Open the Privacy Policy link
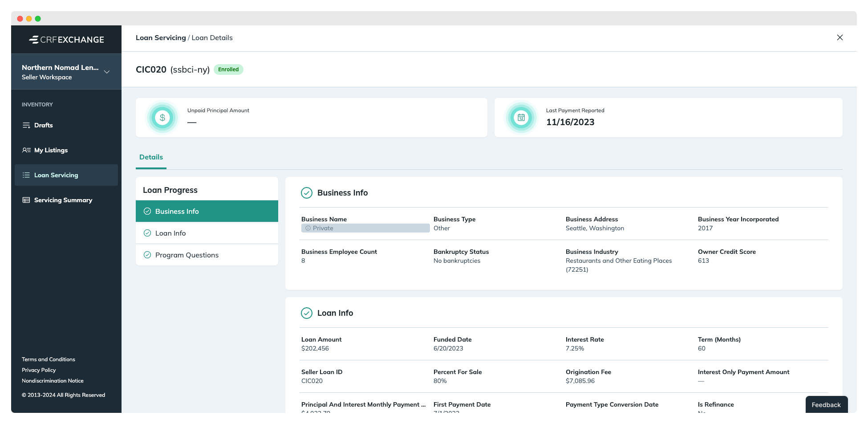868x424 pixels. click(x=39, y=370)
